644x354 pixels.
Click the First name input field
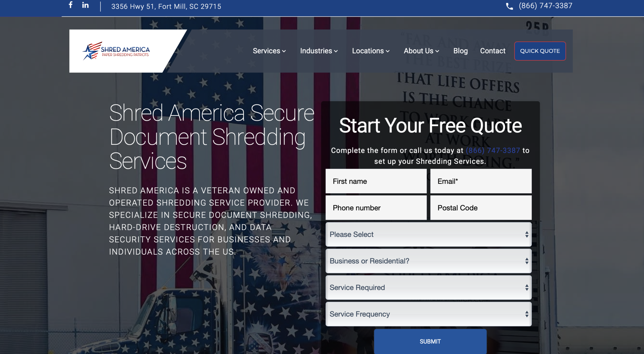click(376, 181)
